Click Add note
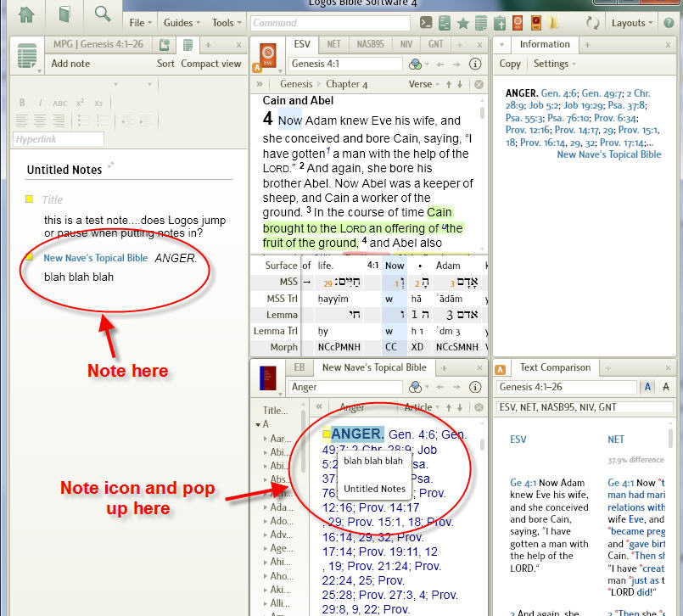This screenshot has height=616, width=683. (70, 64)
